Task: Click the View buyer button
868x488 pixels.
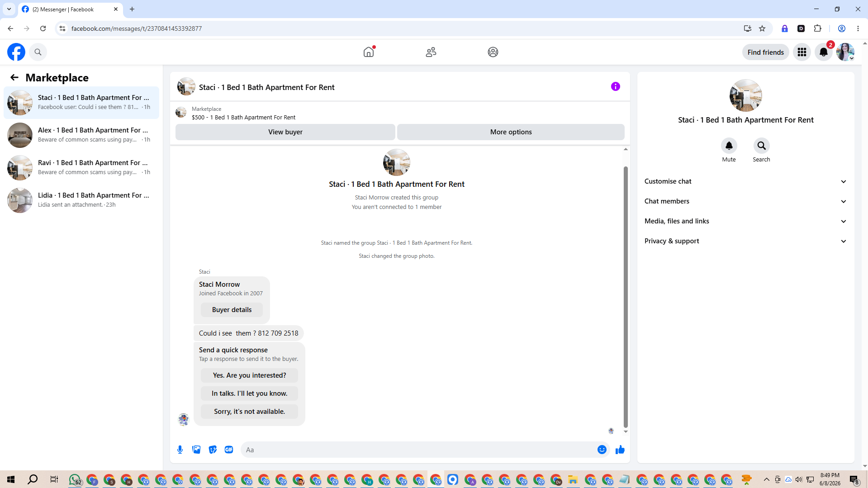Action: click(285, 132)
